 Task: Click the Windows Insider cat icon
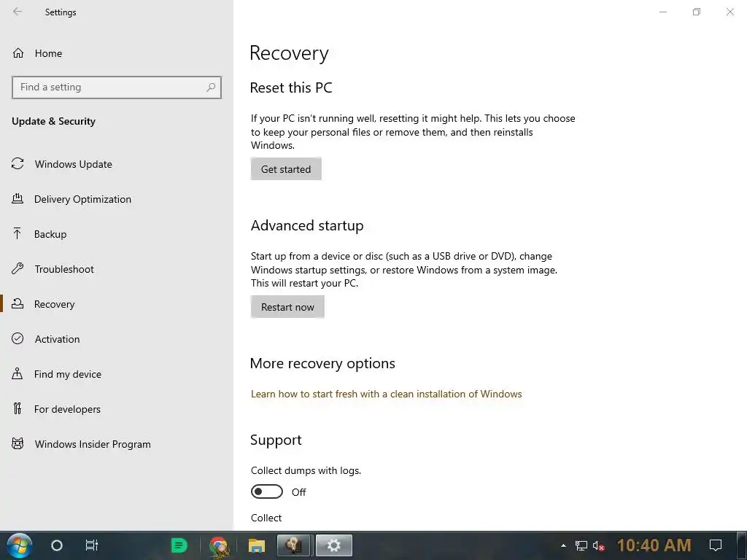18,444
